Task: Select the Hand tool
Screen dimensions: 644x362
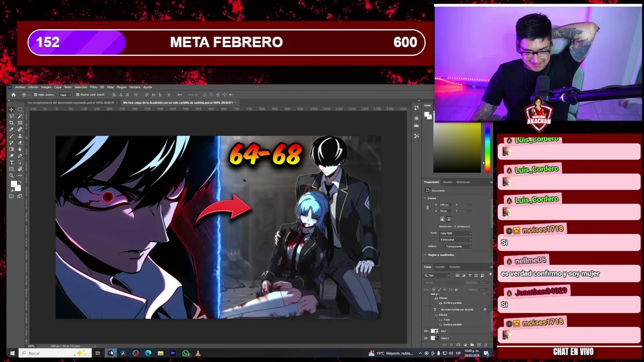Action: (20, 168)
